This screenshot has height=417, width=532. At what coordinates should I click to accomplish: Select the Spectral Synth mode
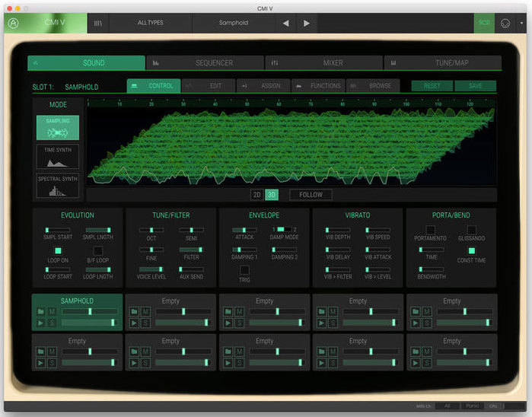pyautogui.click(x=57, y=186)
